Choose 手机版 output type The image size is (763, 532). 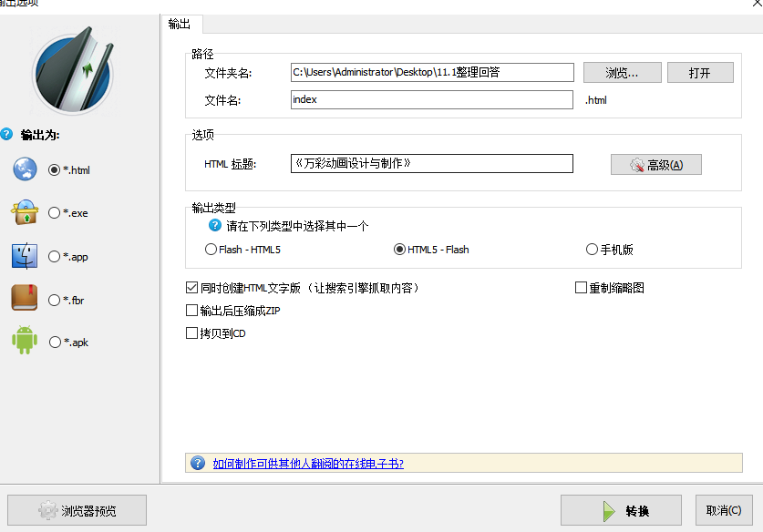pos(592,250)
